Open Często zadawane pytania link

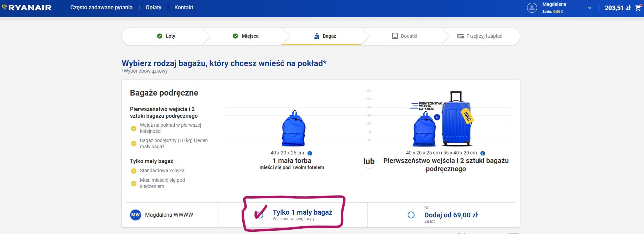(101, 8)
